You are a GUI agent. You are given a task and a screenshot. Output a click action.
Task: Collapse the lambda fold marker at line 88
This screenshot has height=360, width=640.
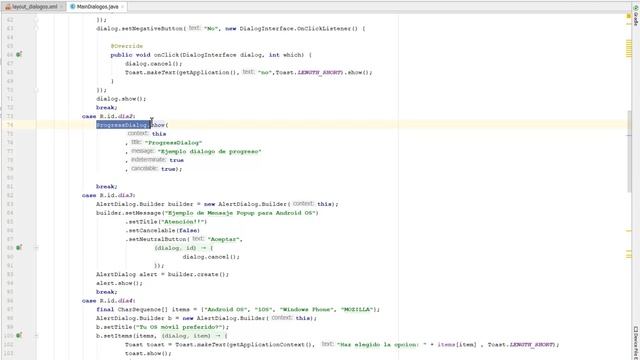point(36,248)
